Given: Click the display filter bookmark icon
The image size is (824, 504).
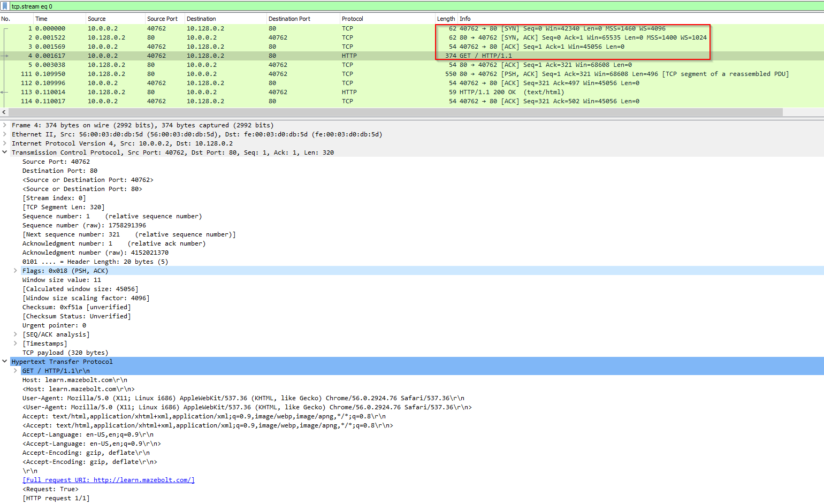Looking at the screenshot, I should 5,6.
